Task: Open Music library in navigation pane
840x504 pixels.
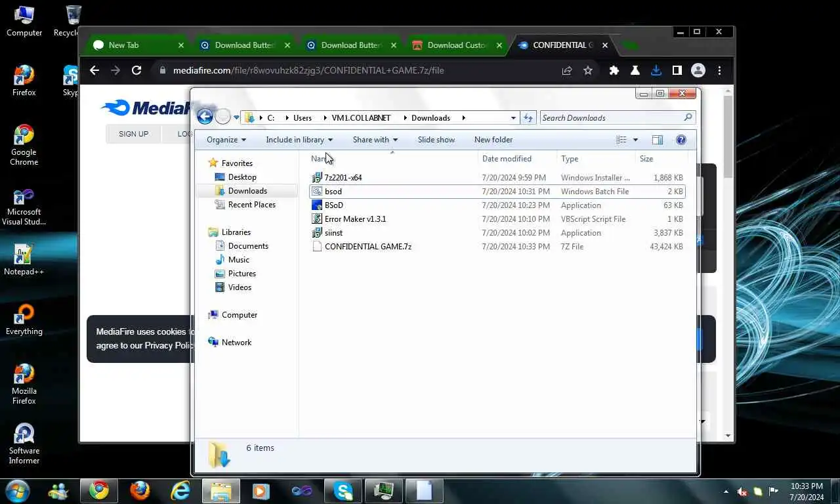Action: click(x=238, y=260)
